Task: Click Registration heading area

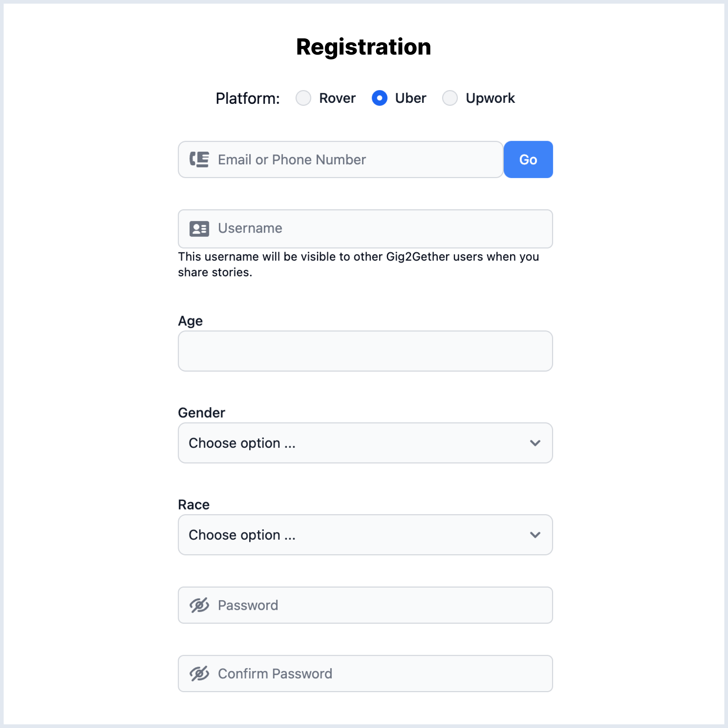Action: pyautogui.click(x=364, y=47)
